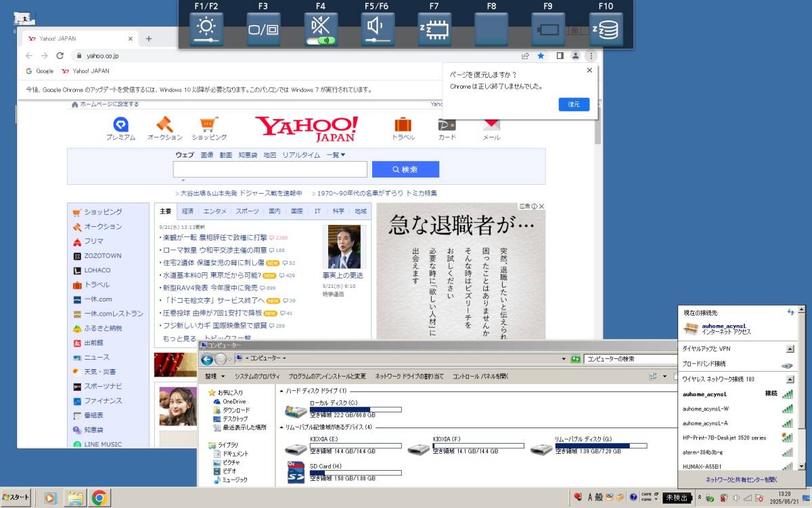Click the F9 battery hotkey icon
This screenshot has height=508, width=812.
(549, 29)
